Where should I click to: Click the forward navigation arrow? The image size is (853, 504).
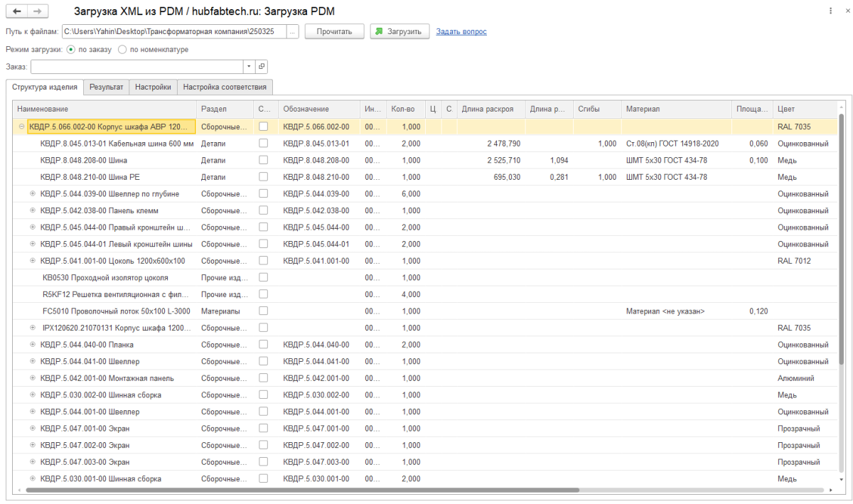tap(37, 12)
